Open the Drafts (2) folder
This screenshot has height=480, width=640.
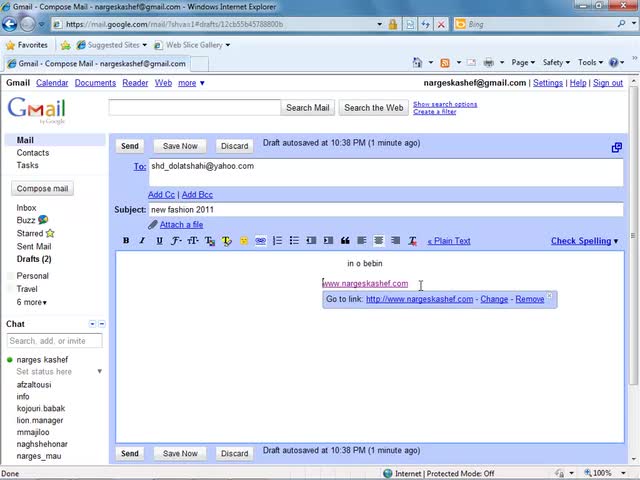(x=34, y=259)
